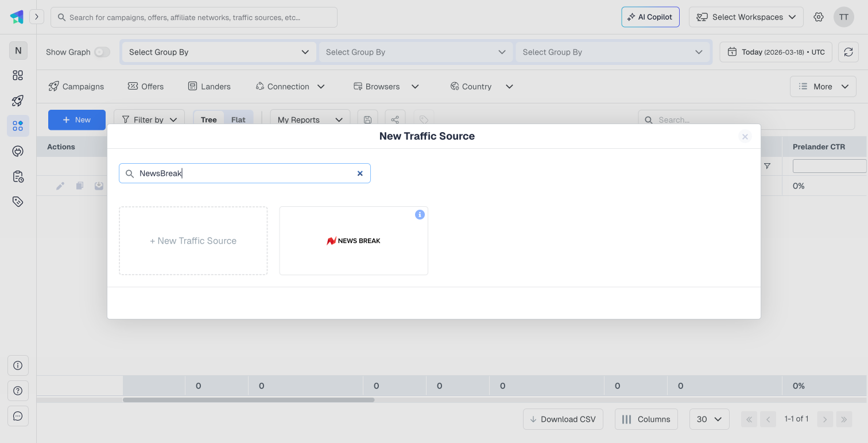Click the refresh data icon
The image size is (868, 443).
coord(848,52)
